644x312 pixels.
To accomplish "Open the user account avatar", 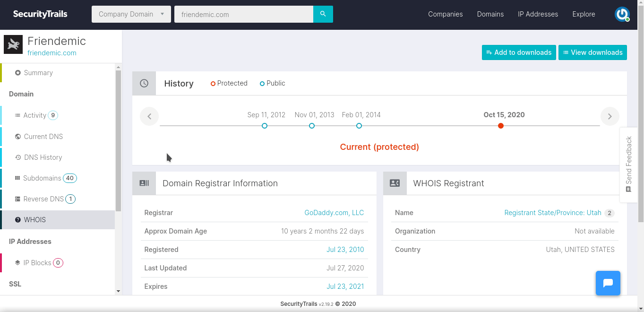I will 622,14.
